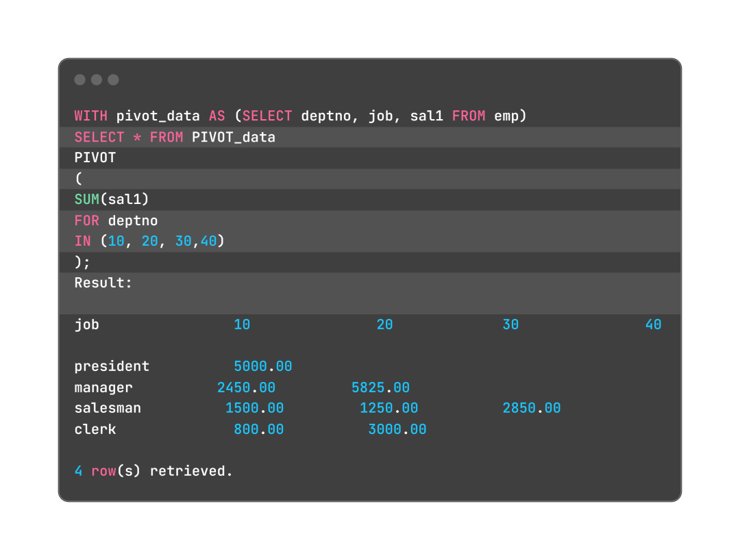Click the president row label
This screenshot has height=560, width=740.
click(112, 366)
